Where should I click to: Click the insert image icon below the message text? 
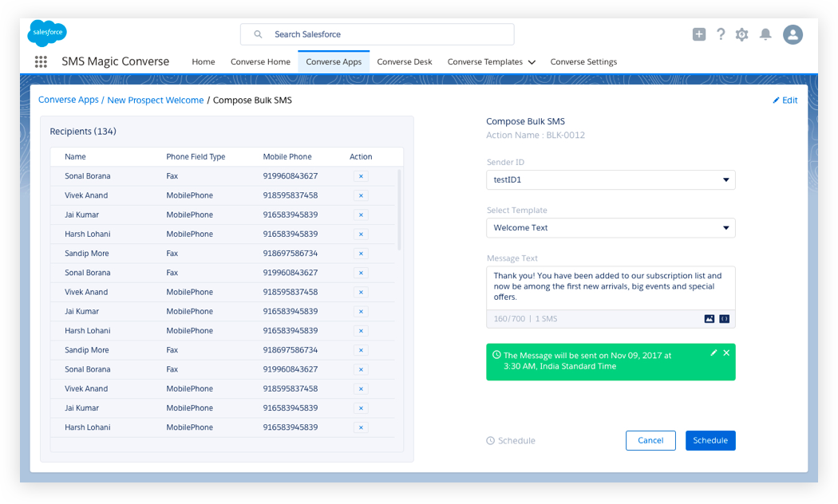(710, 319)
